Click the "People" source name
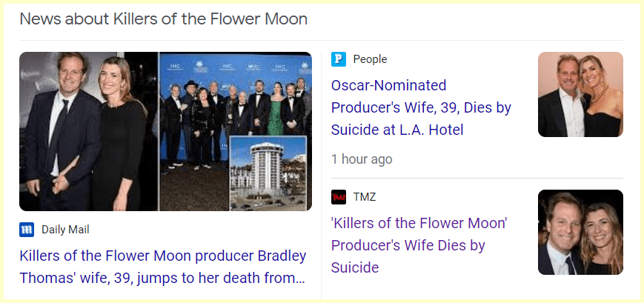Screen dimensions: 644x303 370,59
